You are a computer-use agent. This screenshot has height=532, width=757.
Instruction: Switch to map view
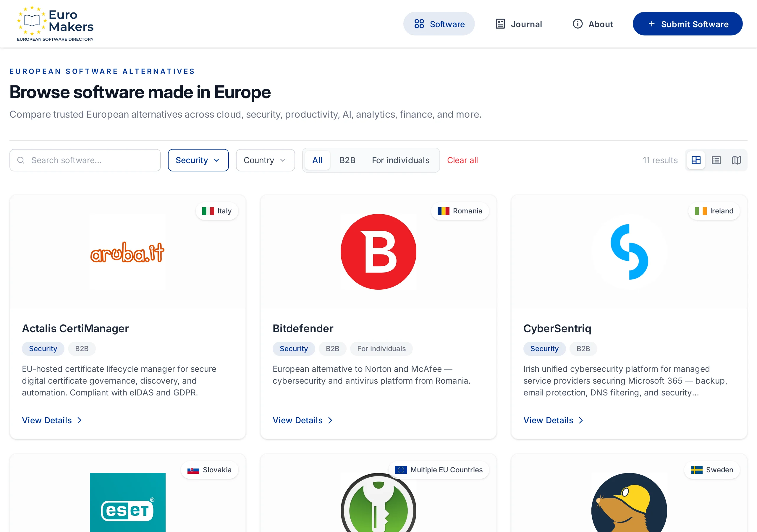click(736, 160)
